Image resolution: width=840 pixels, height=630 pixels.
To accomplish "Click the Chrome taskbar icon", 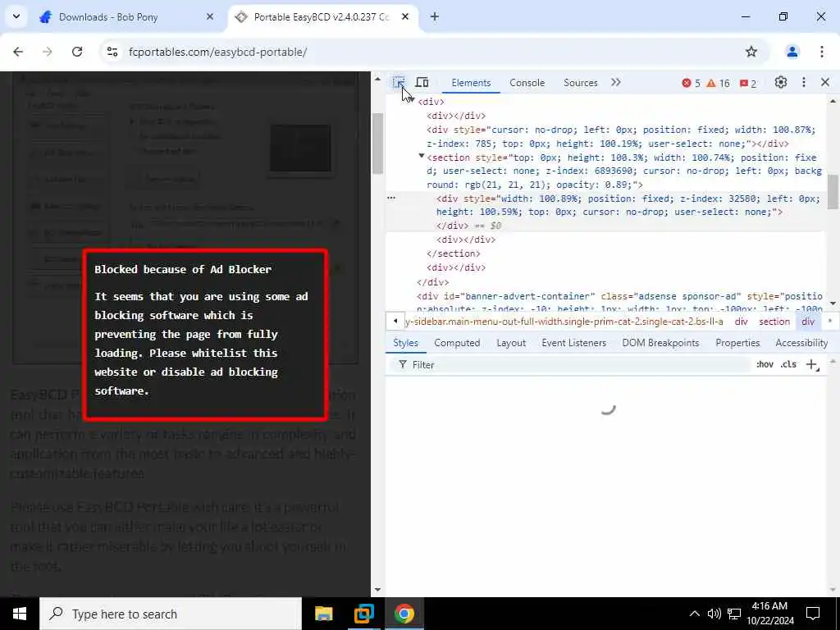I will click(x=404, y=614).
